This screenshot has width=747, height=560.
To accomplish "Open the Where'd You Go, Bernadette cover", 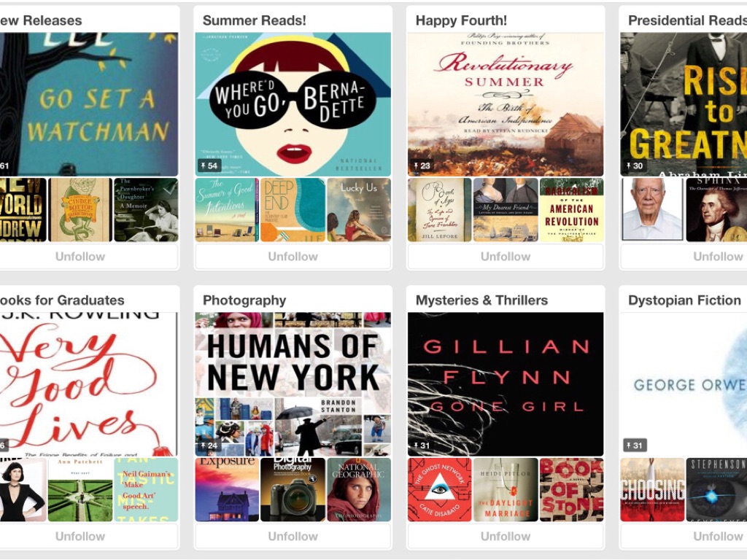I will coord(293,104).
